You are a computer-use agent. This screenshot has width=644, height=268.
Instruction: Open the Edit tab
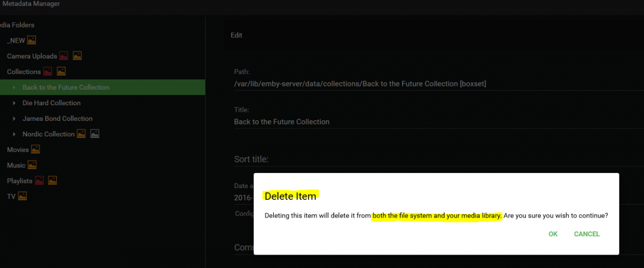[x=236, y=35]
